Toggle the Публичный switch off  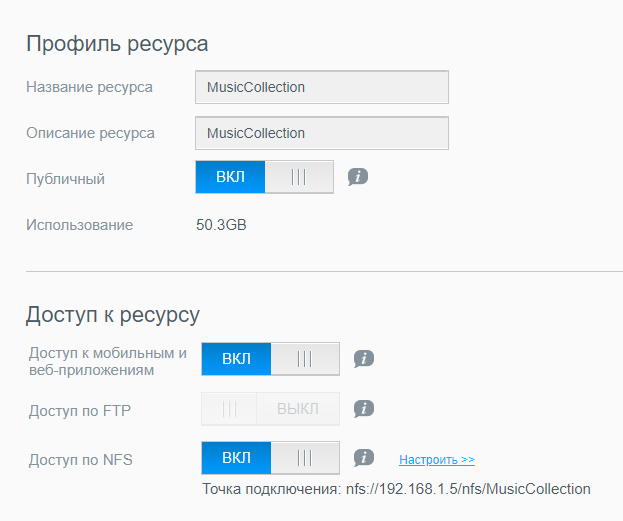point(264,177)
